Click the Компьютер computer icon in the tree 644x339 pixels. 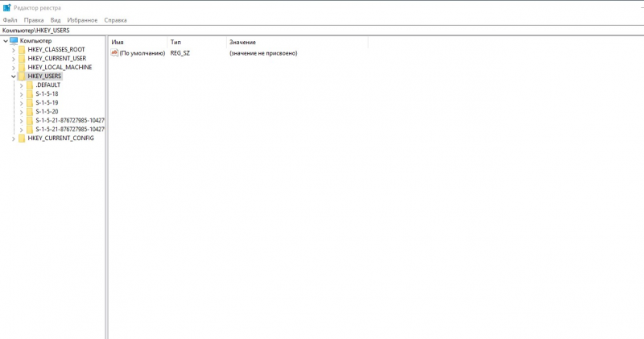point(14,41)
